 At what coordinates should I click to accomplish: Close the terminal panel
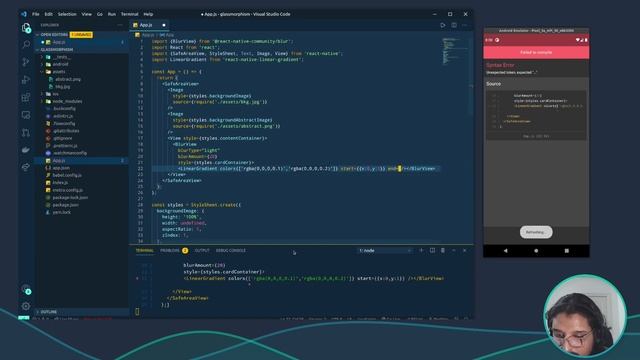(x=464, y=250)
